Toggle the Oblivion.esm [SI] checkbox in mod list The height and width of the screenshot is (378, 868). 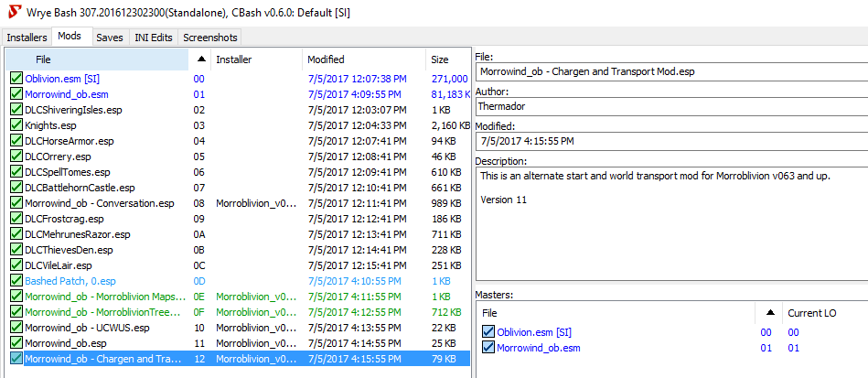16,79
